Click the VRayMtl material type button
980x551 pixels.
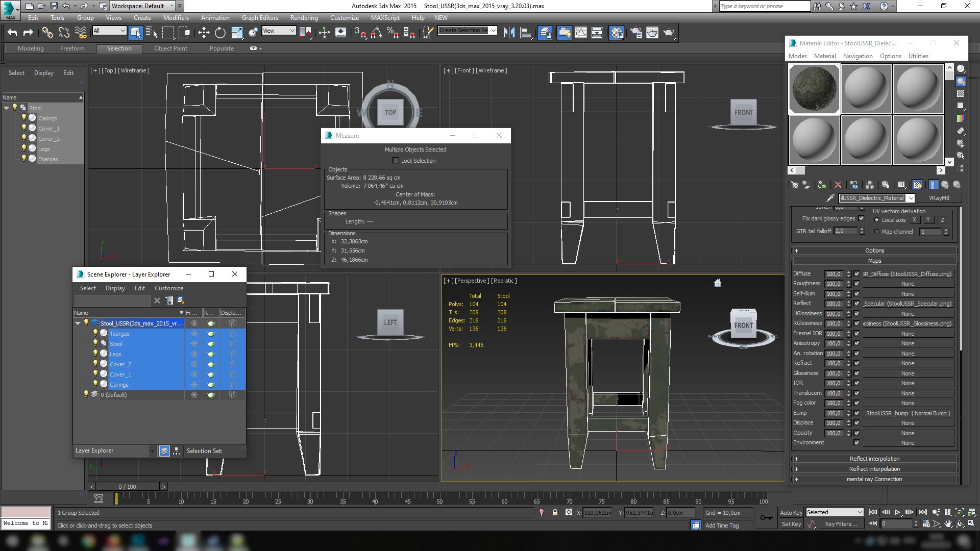click(939, 198)
